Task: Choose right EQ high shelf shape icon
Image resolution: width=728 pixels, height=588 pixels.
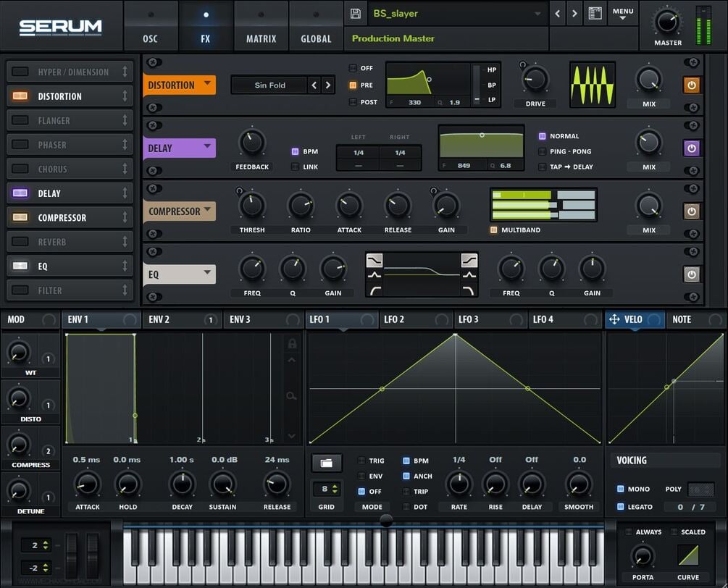Action: [x=469, y=260]
